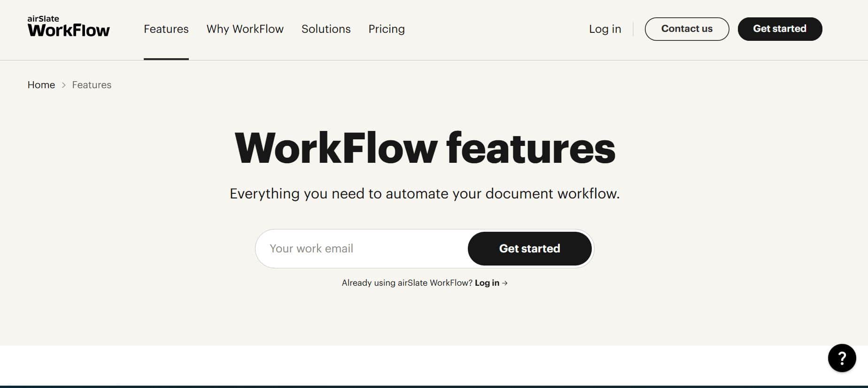868x388 pixels.
Task: Click Get started beside the email field
Action: tap(529, 249)
